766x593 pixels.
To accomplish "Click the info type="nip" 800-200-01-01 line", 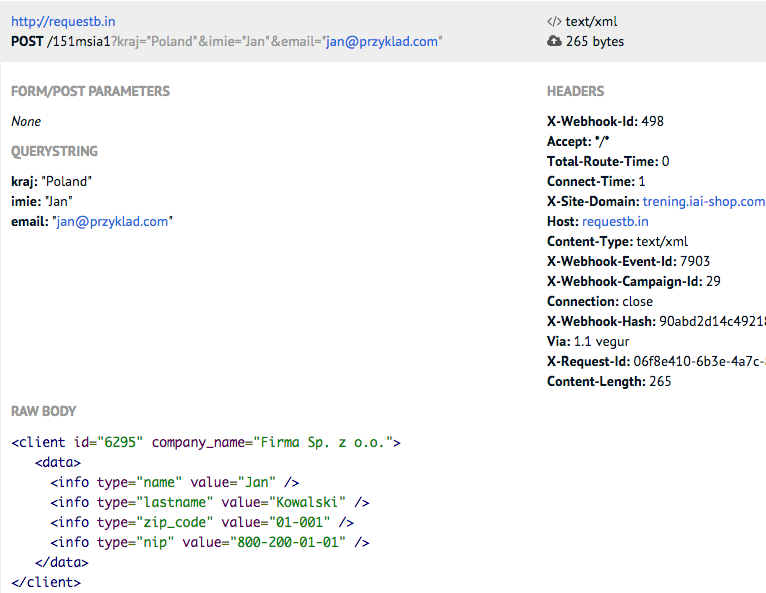I will pos(210,543).
